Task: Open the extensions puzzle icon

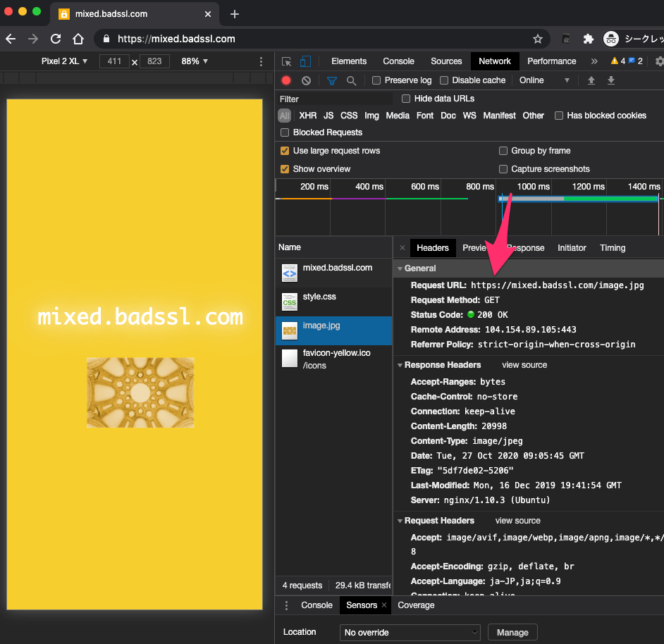Action: pyautogui.click(x=588, y=39)
